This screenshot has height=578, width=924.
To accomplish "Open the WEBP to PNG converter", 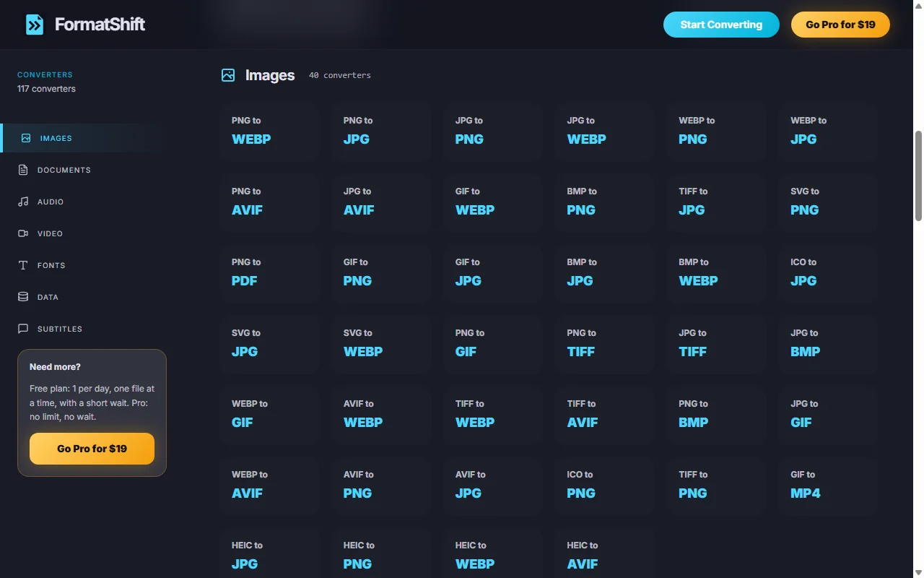I will (717, 131).
